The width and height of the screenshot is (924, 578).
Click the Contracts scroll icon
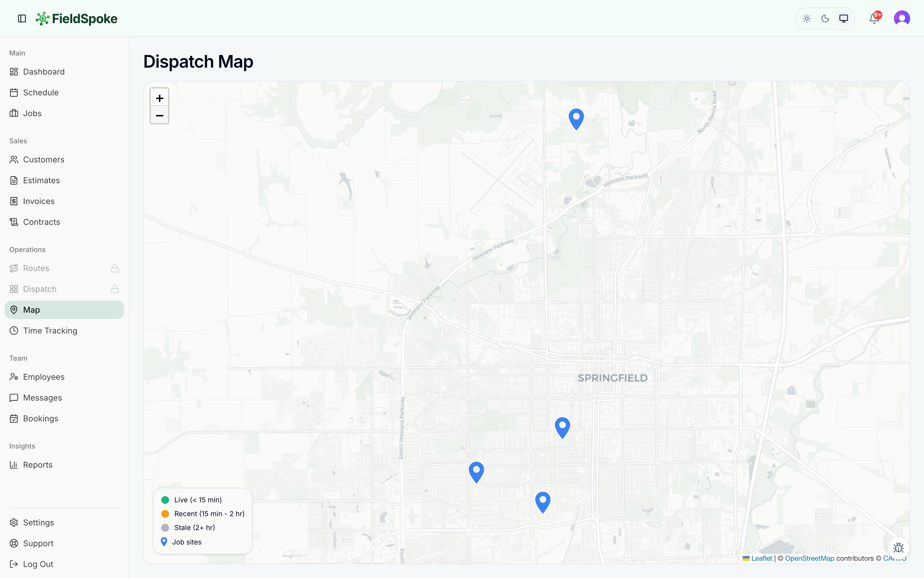(x=14, y=222)
